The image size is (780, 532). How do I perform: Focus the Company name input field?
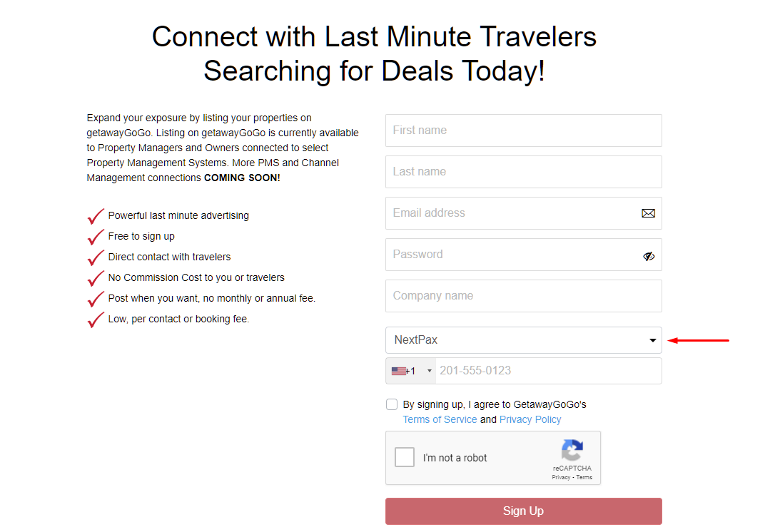[523, 296]
